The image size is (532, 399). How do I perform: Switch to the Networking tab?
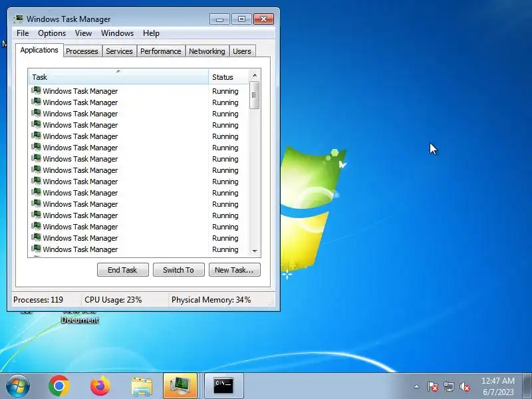[x=207, y=51]
